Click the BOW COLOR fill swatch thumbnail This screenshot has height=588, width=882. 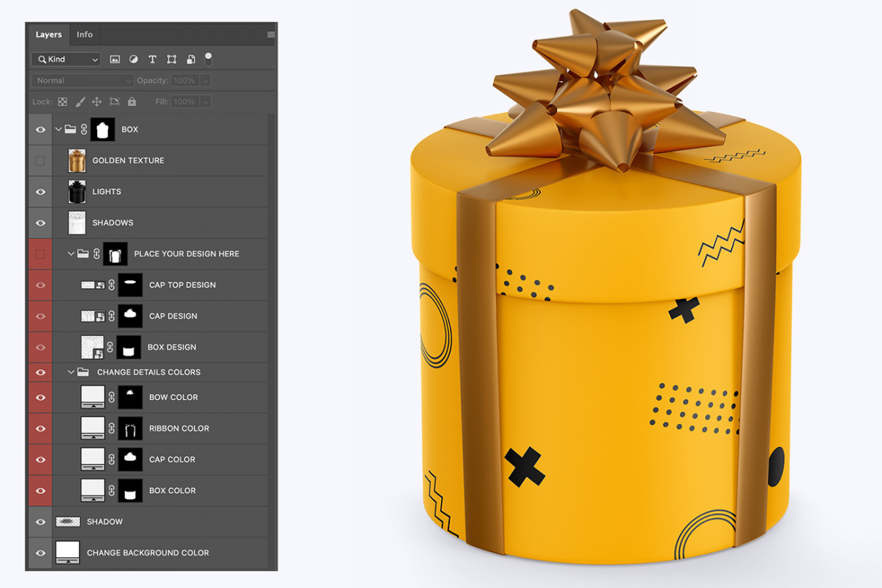93,398
